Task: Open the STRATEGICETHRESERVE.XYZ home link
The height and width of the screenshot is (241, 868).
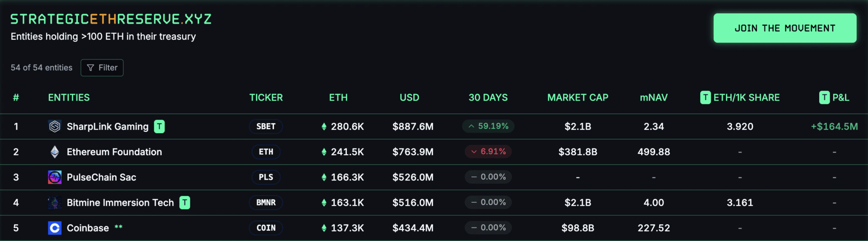Action: pyautogui.click(x=111, y=19)
